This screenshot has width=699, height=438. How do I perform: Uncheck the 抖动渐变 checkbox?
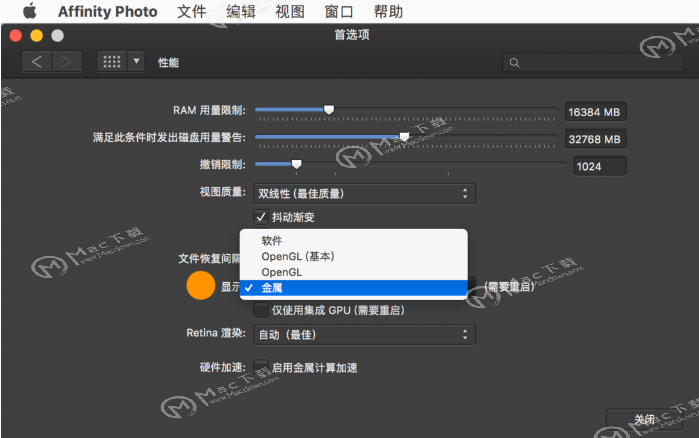[261, 217]
